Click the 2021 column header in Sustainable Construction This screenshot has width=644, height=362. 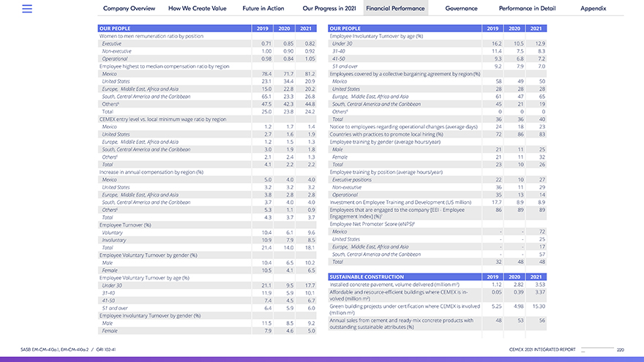[x=536, y=277]
